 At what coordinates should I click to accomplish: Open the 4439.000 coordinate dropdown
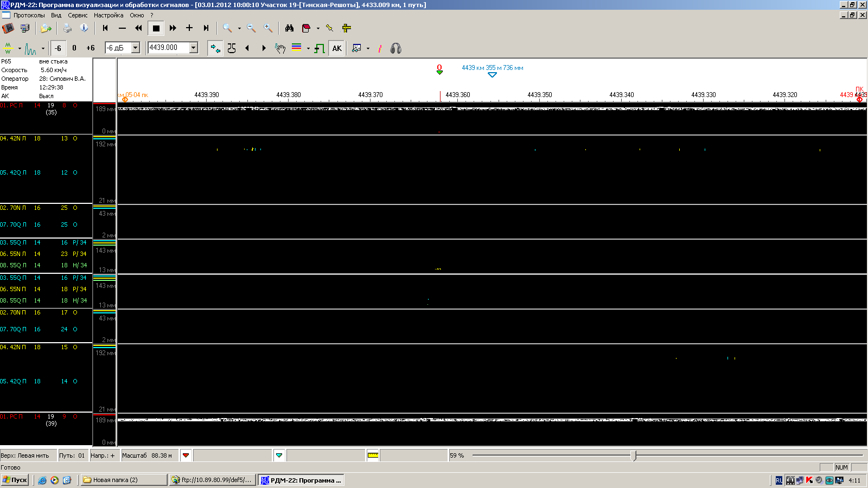click(193, 48)
